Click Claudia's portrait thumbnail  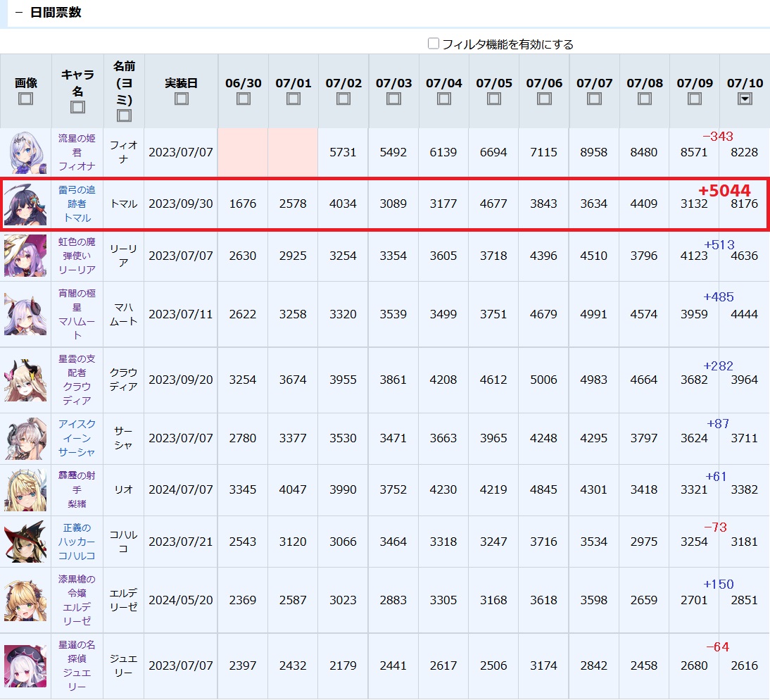[x=25, y=380]
